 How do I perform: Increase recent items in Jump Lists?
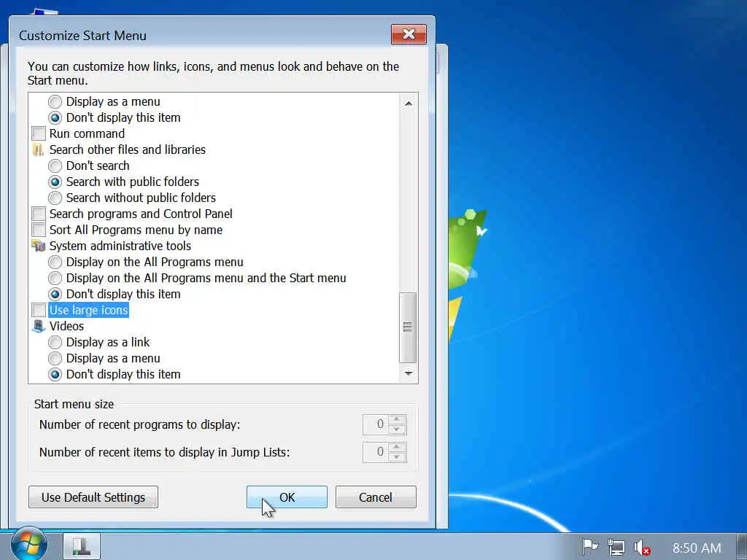396,447
